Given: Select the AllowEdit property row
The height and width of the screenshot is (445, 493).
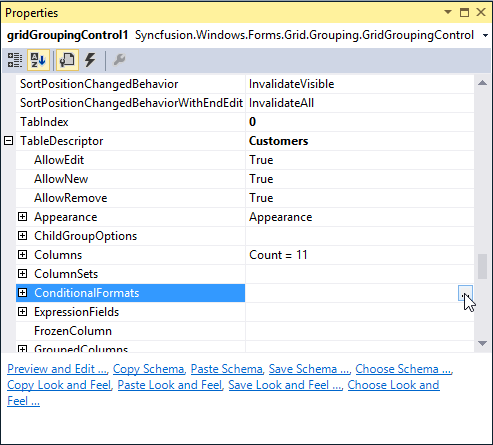Looking at the screenshot, I should (131, 160).
